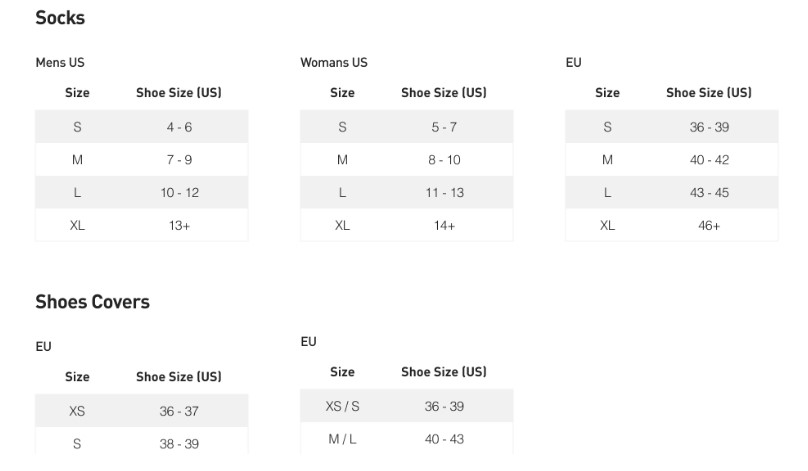Select the "43 - 45" EU size cell
The width and height of the screenshot is (808, 471).
[709, 193]
